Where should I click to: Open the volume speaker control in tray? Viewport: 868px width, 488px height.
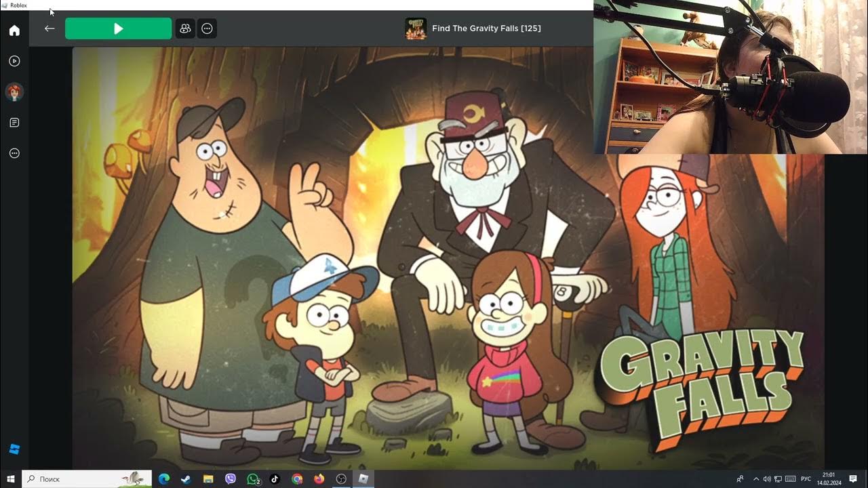[x=767, y=479]
